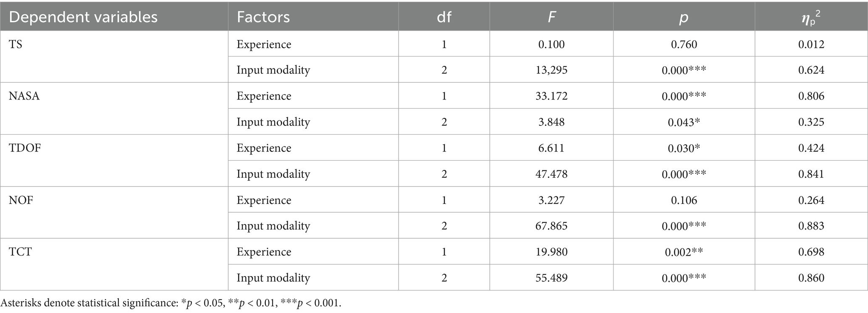
Task: Select the p column header
Action: 684,17
